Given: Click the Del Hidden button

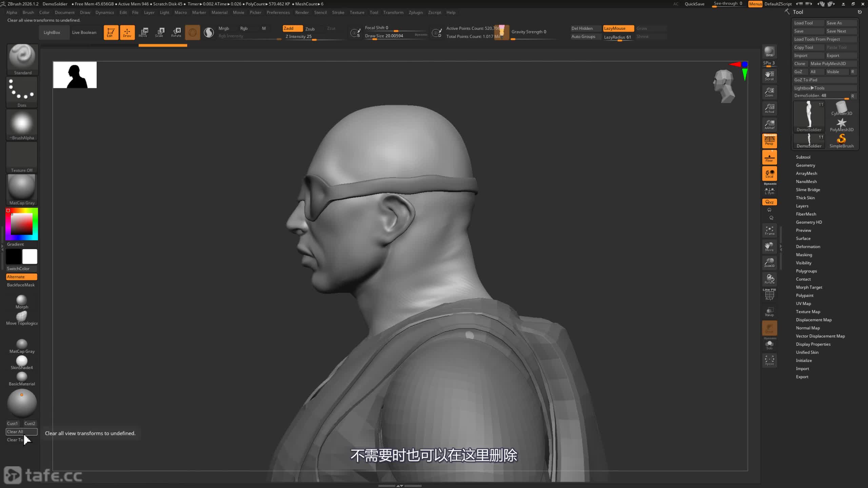Looking at the screenshot, I should pos(585,28).
